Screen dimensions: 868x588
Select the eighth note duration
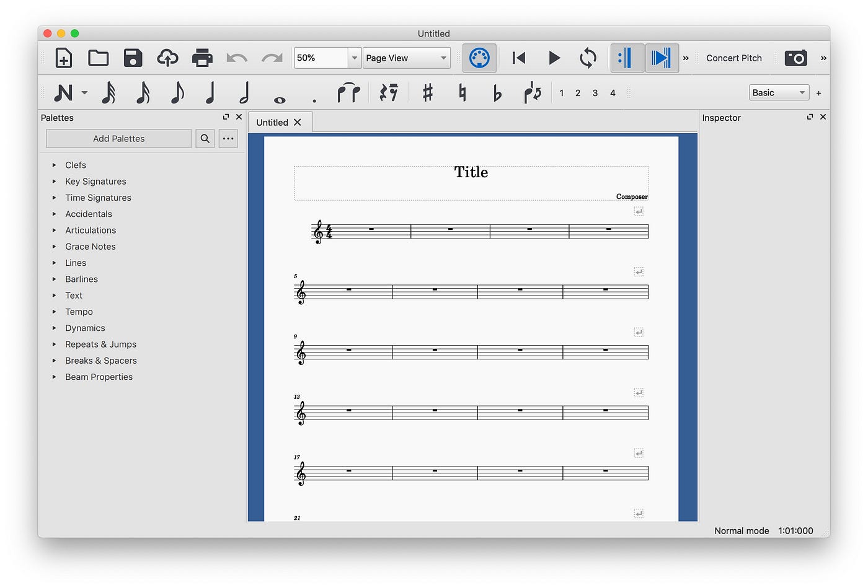tap(176, 92)
